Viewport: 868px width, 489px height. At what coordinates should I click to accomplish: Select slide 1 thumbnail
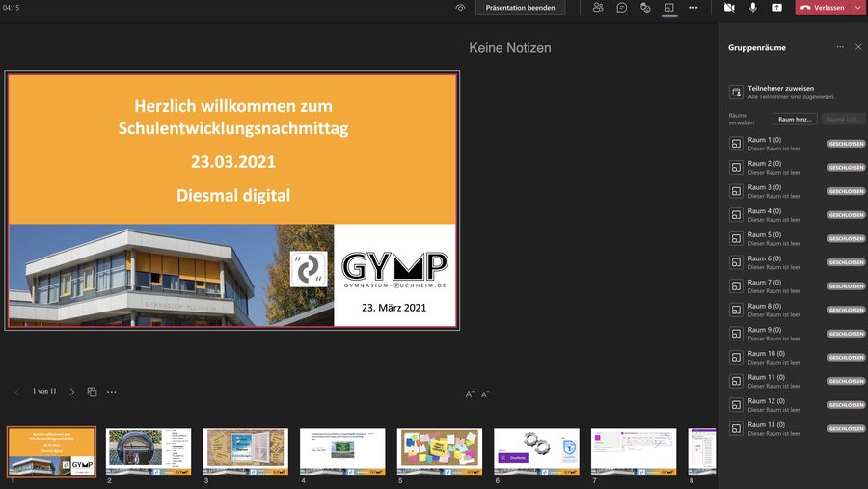[x=51, y=452]
